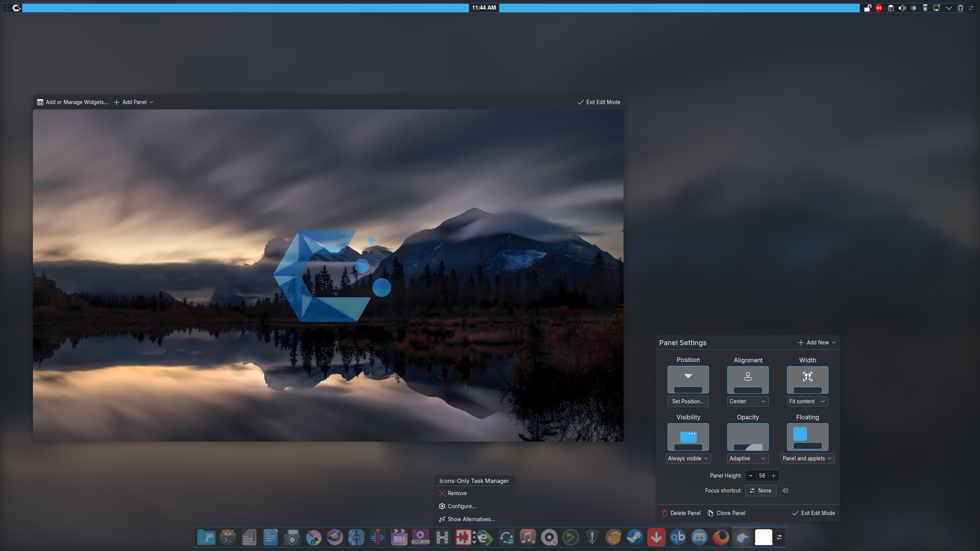
Task: Click the Floating preview tile
Action: pos(807,437)
